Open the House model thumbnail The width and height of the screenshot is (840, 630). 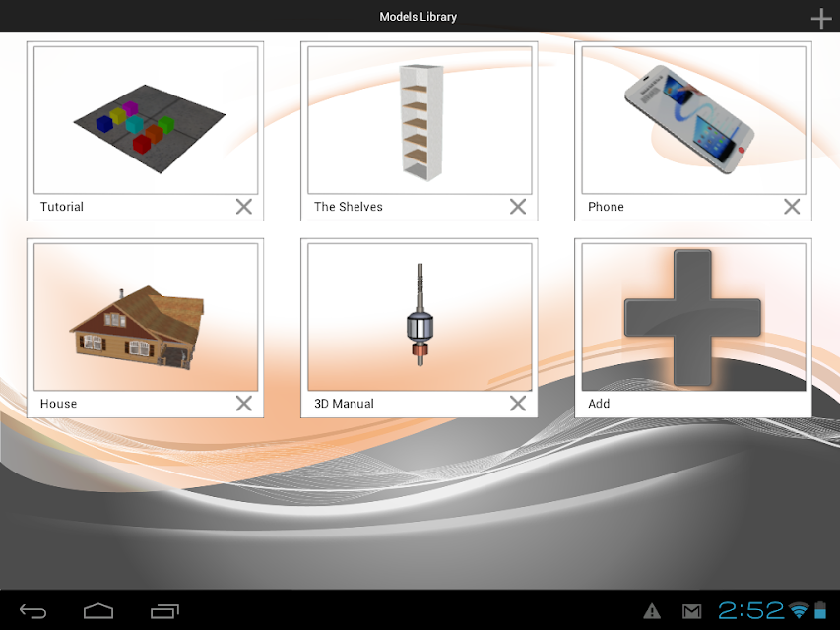tap(146, 317)
